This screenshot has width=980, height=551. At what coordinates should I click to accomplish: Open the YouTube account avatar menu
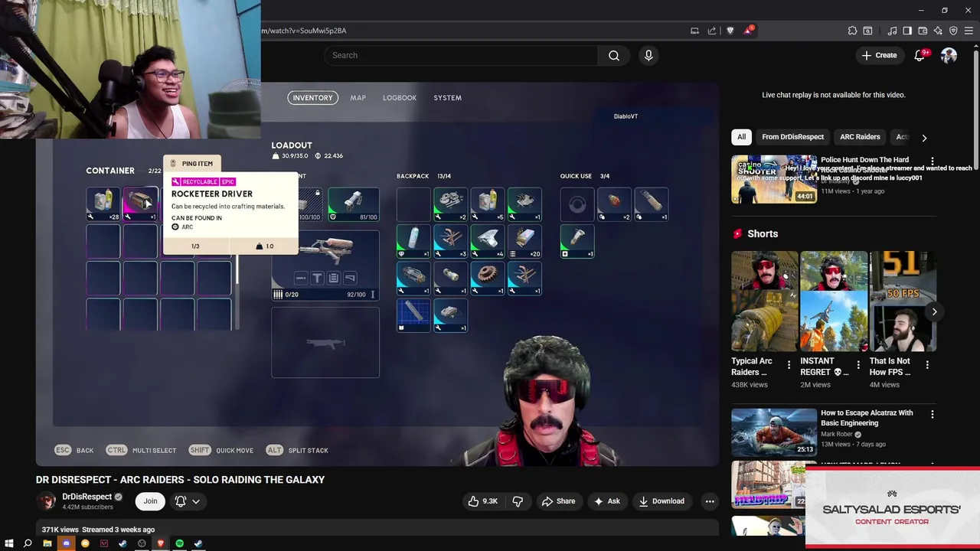click(x=949, y=55)
